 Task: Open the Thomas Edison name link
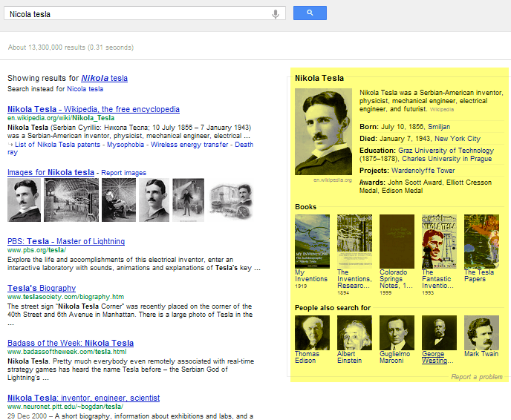[307, 357]
